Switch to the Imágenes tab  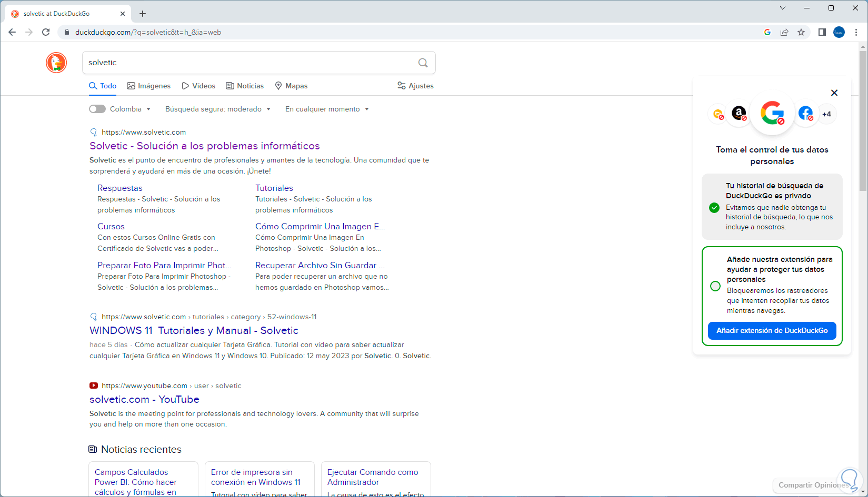pos(149,86)
